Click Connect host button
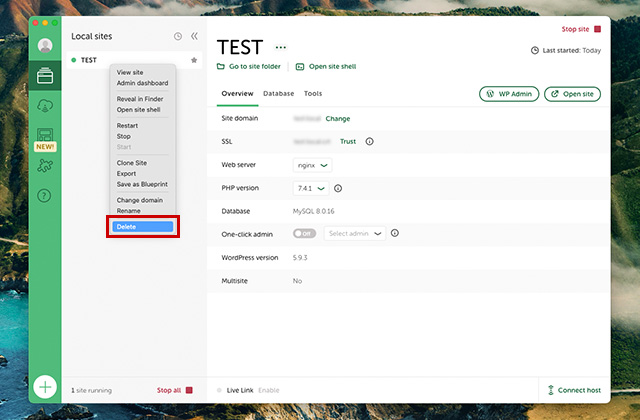The image size is (640, 420). point(574,390)
